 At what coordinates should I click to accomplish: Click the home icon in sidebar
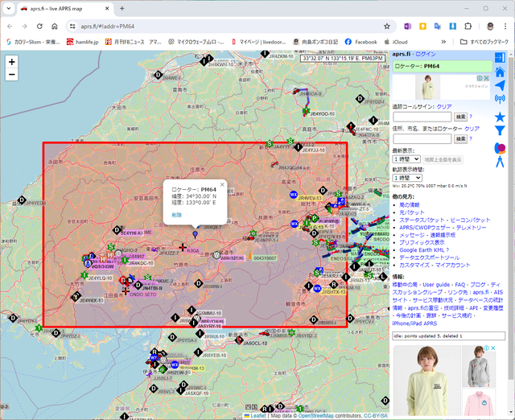pos(500,72)
